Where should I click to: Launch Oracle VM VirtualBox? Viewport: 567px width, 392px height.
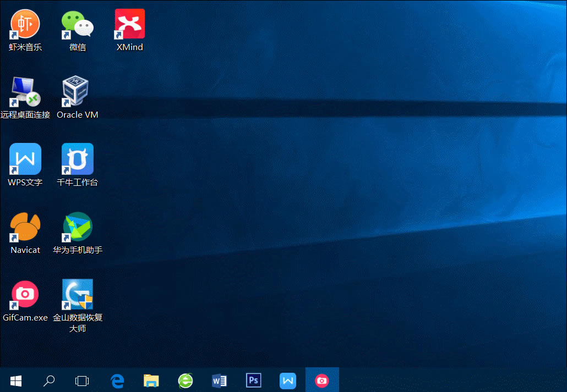click(x=77, y=91)
